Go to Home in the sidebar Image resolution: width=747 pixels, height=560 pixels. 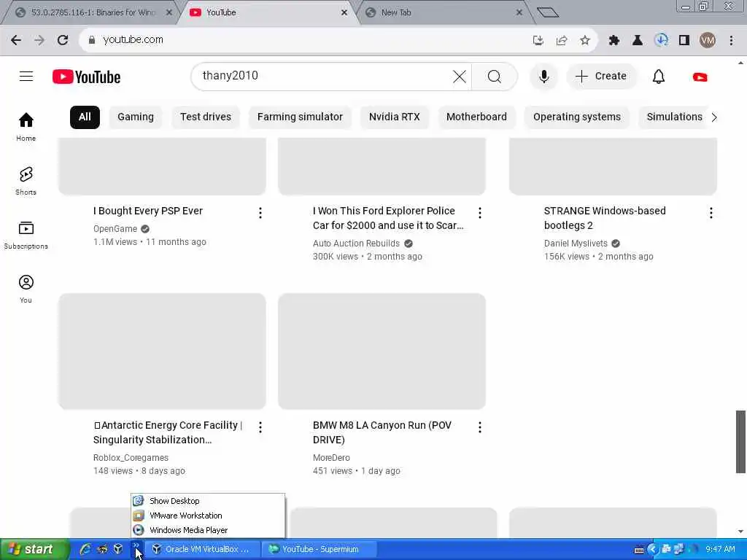point(26,127)
